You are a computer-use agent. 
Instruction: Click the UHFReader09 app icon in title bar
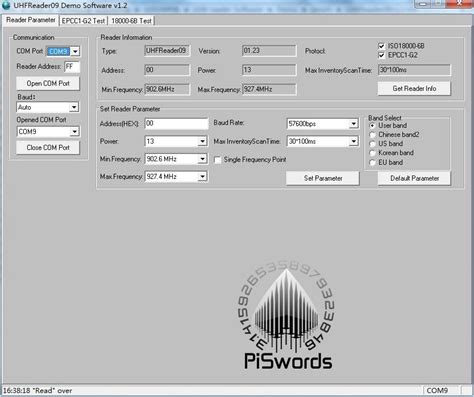pos(6,5)
